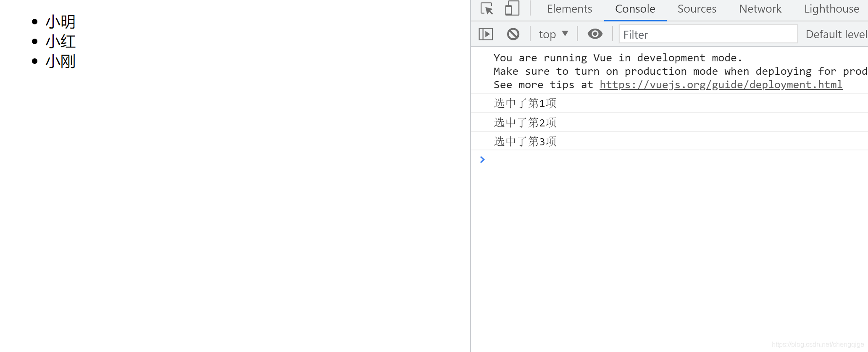
Task: Clear console using the ban icon
Action: [x=513, y=34]
